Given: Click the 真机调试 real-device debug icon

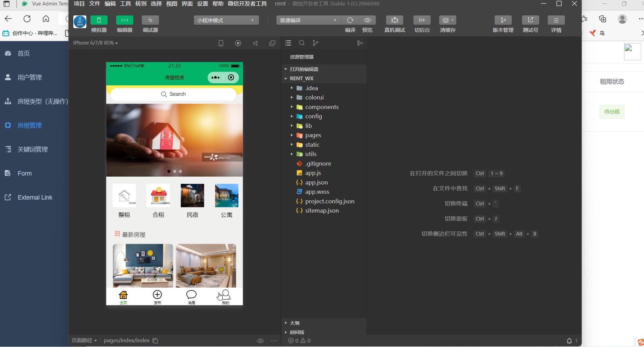Looking at the screenshot, I should point(394,20).
